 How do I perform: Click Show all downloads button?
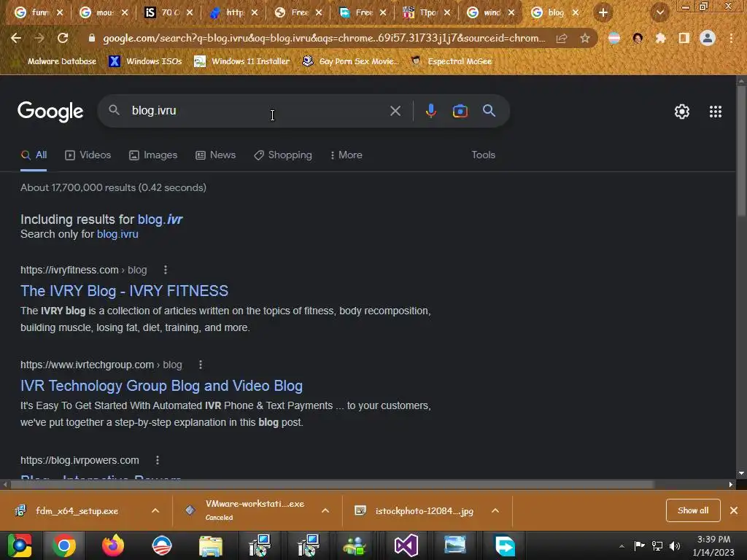coord(693,510)
